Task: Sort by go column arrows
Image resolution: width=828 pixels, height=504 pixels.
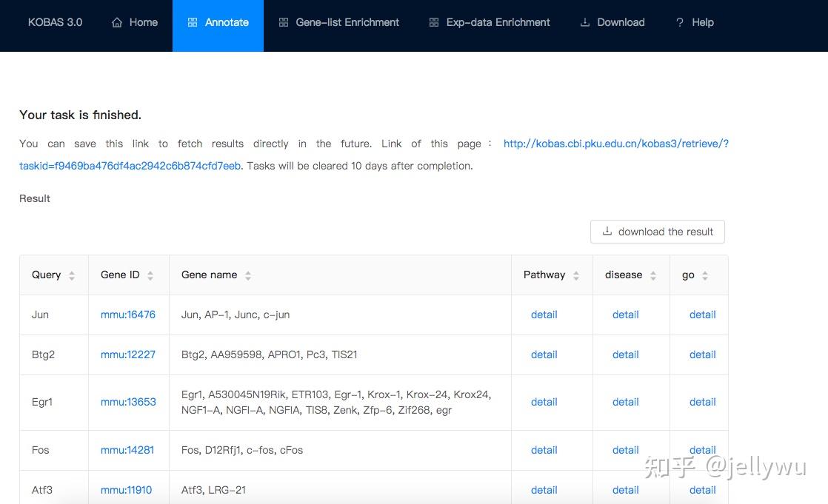Action: click(x=705, y=275)
